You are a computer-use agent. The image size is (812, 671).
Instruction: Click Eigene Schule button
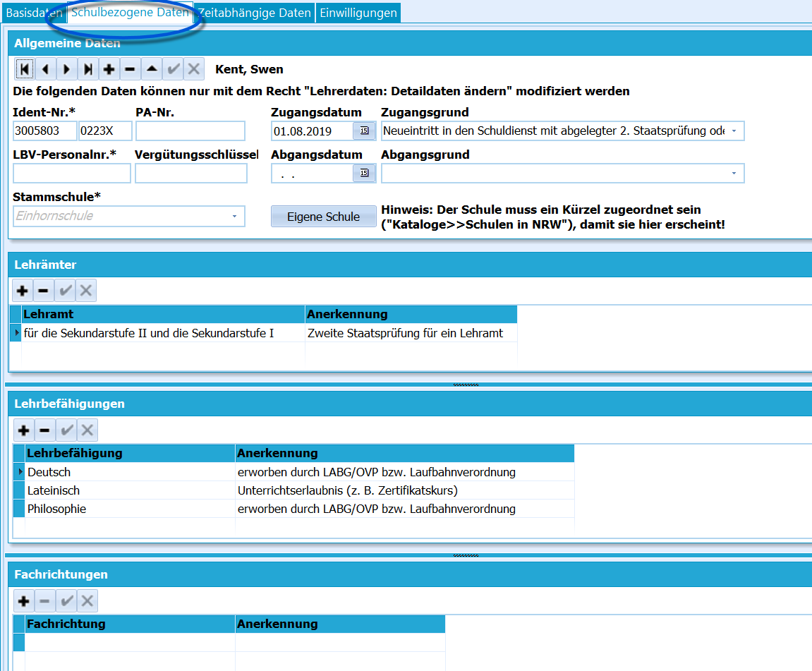(324, 217)
